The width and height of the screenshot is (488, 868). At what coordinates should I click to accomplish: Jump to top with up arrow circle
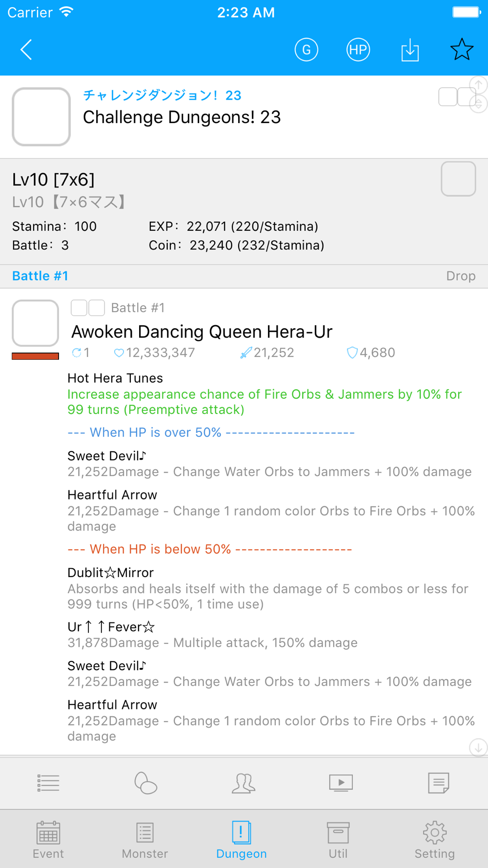[x=479, y=85]
